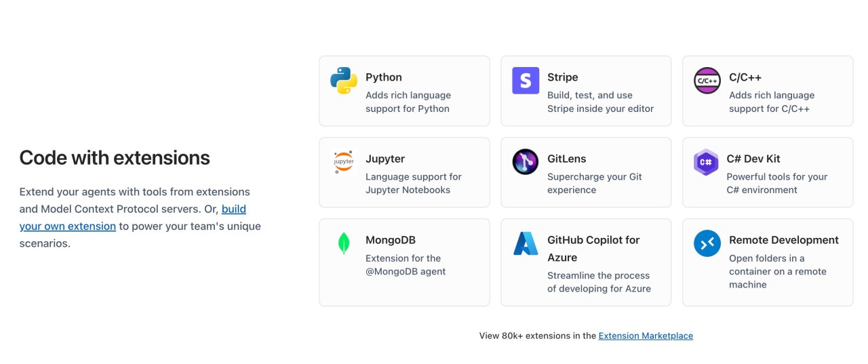
Task: Open the GitLens circular icon
Action: (x=526, y=162)
